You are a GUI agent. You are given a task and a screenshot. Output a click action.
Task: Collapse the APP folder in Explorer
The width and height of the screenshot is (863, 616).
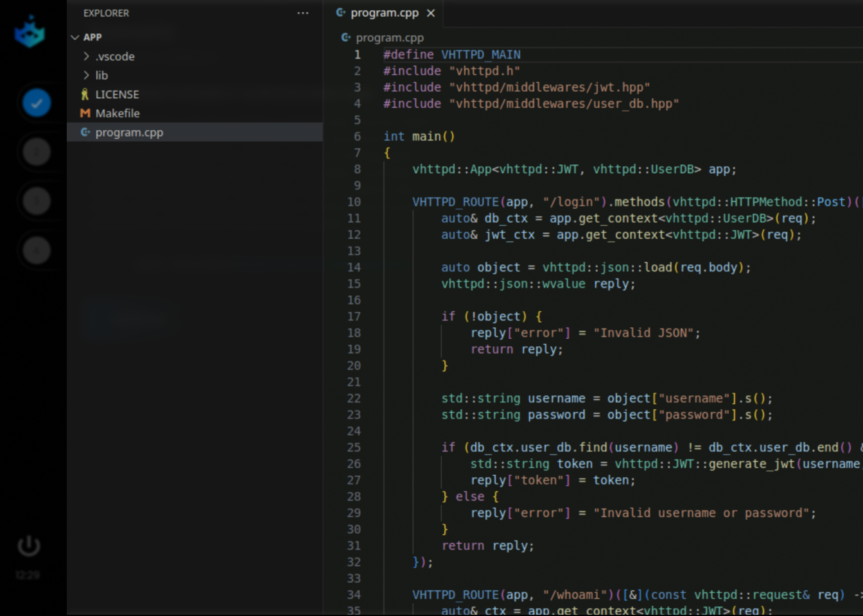pos(74,37)
